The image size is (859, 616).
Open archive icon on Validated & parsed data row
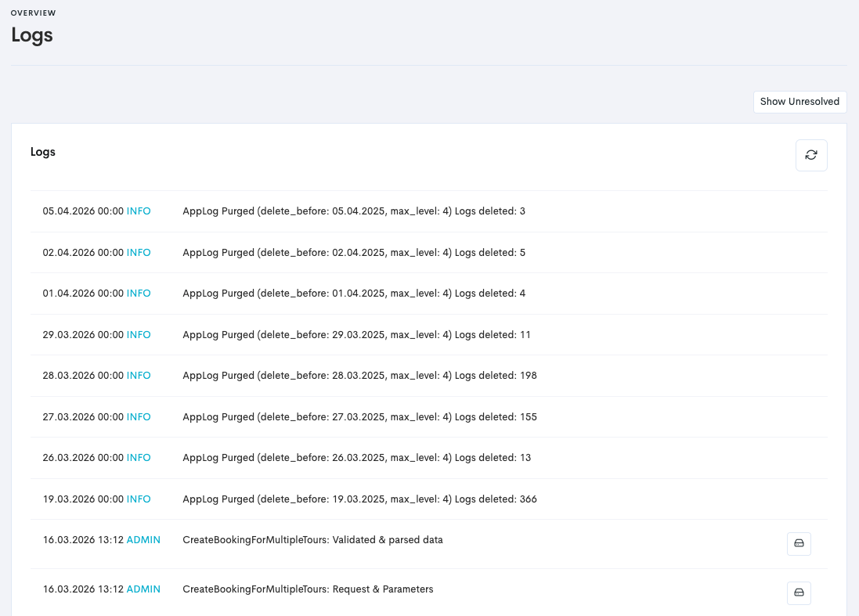(799, 543)
